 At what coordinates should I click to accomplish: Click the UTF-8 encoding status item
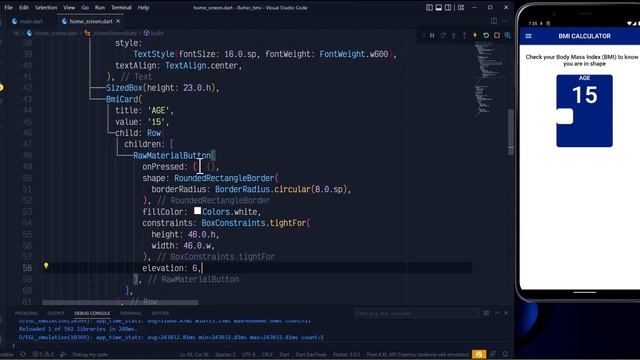[x=249, y=355]
